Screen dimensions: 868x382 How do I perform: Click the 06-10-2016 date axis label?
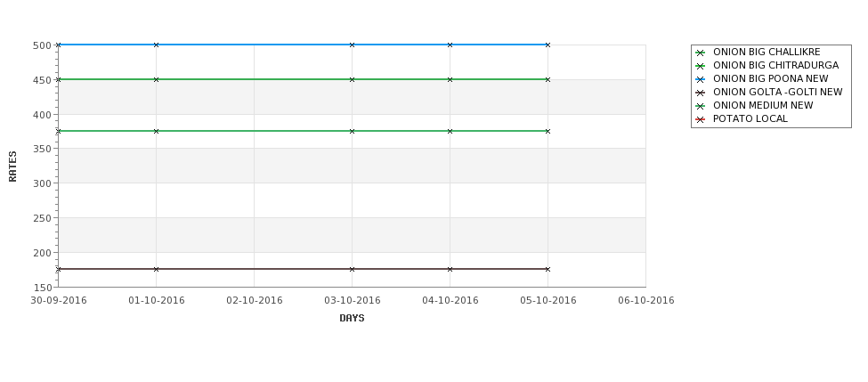pos(646,301)
